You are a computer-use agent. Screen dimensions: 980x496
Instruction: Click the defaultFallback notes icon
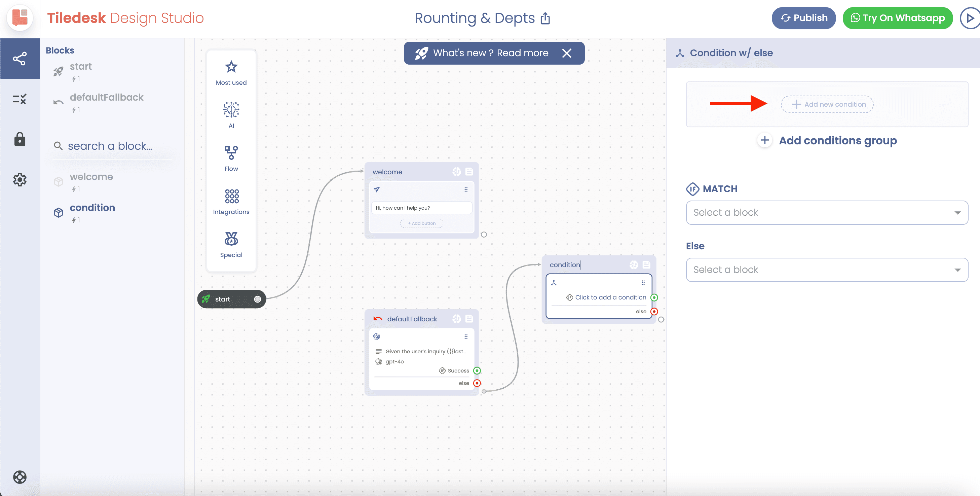[469, 319]
